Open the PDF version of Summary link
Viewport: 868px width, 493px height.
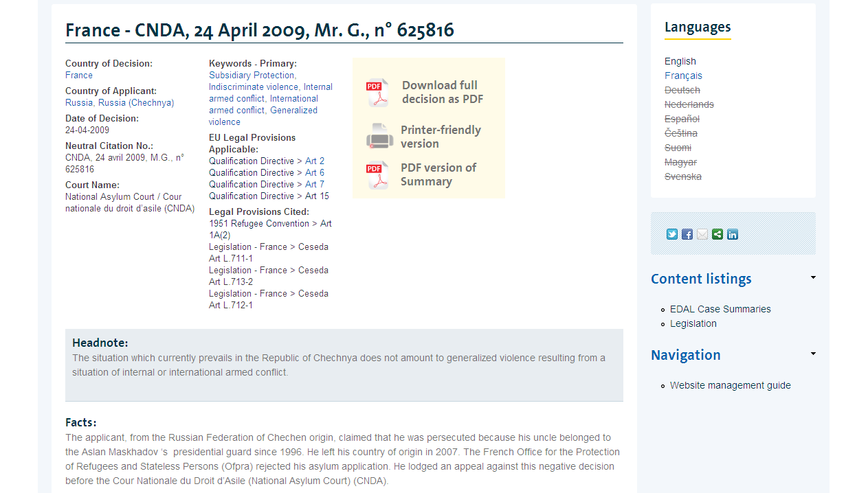coord(438,174)
